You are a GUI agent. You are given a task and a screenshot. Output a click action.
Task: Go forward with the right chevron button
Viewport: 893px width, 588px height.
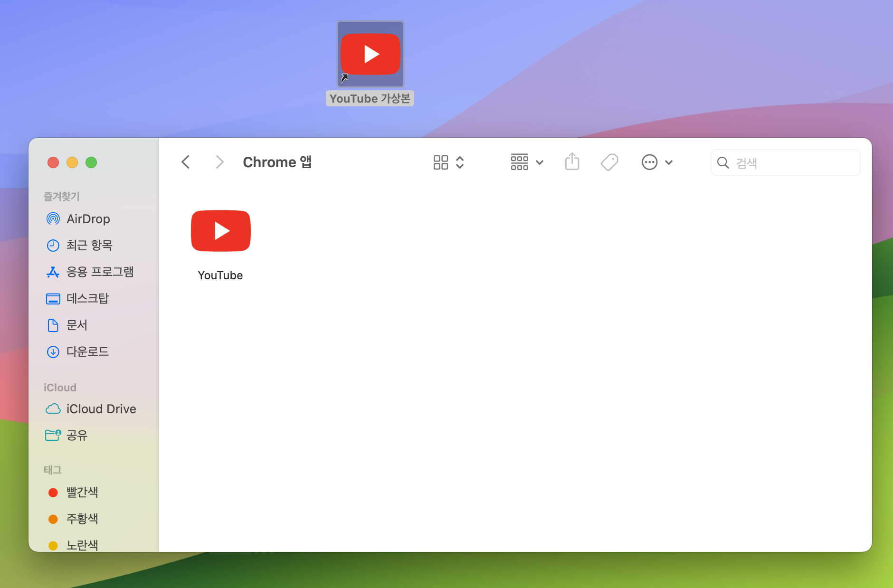coord(219,162)
